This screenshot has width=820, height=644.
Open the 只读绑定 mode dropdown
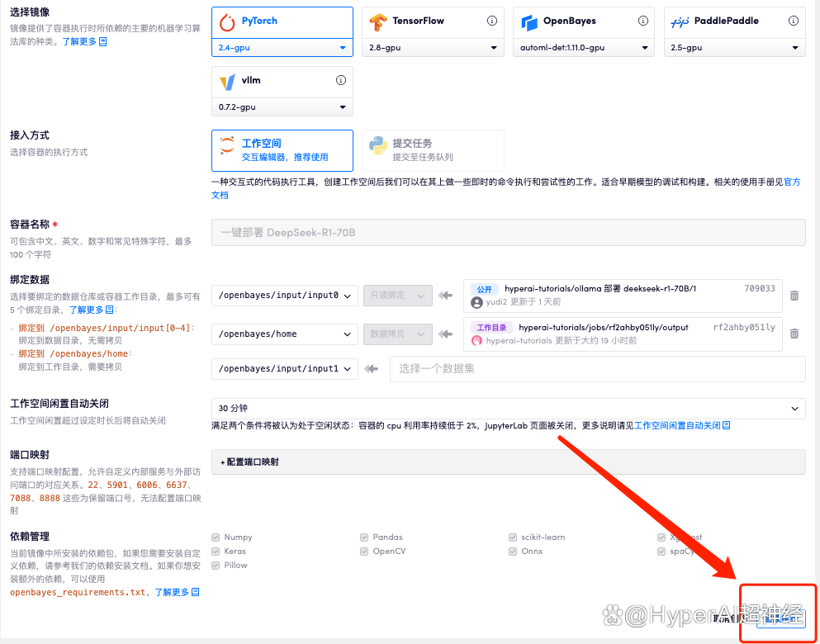pyautogui.click(x=398, y=296)
